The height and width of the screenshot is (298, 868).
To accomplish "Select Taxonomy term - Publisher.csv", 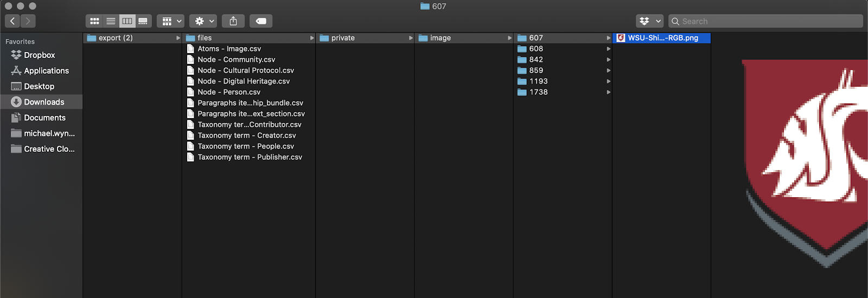I will coord(248,157).
